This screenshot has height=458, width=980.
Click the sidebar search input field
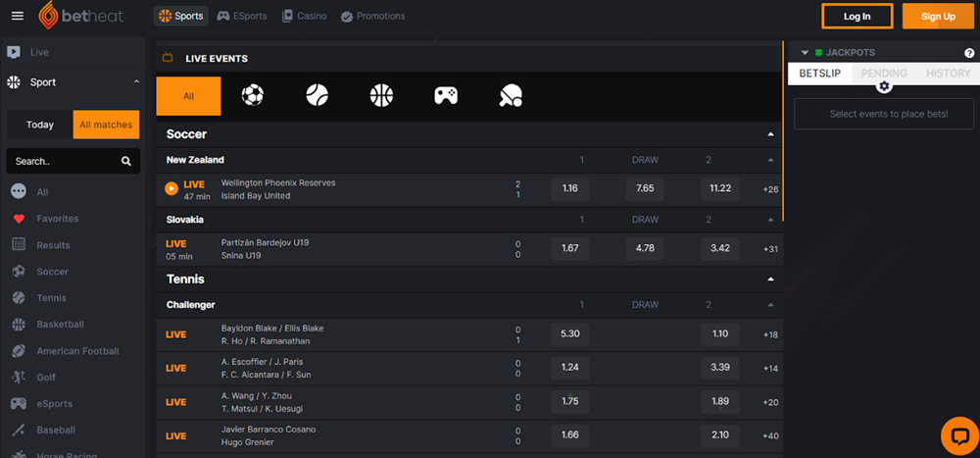pos(64,161)
